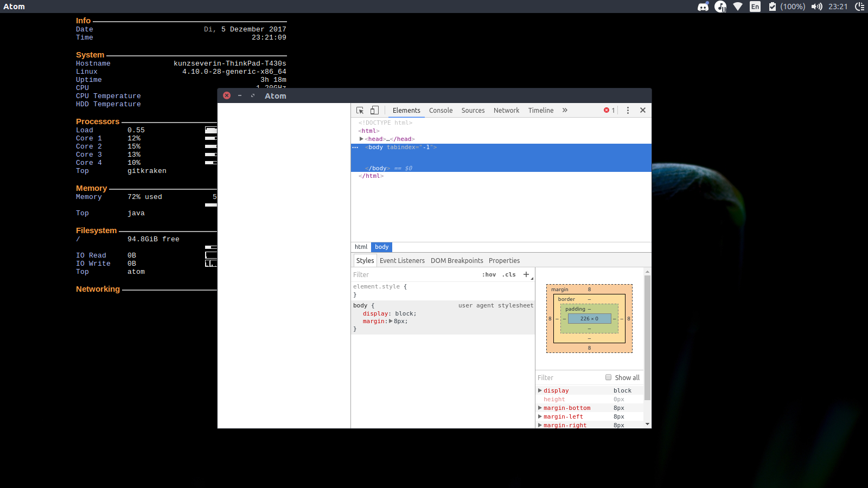Select html in the breadcrumb bar
Viewport: 868px width, 488px height.
pos(361,247)
